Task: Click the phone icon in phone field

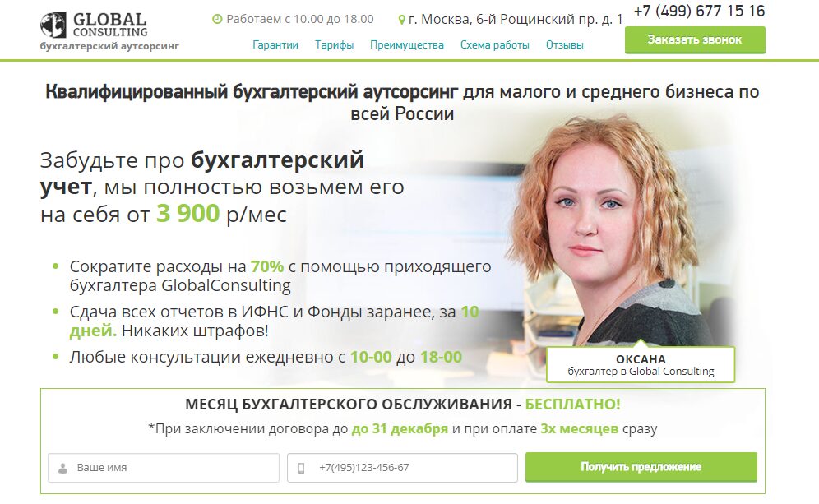Action: click(x=302, y=468)
